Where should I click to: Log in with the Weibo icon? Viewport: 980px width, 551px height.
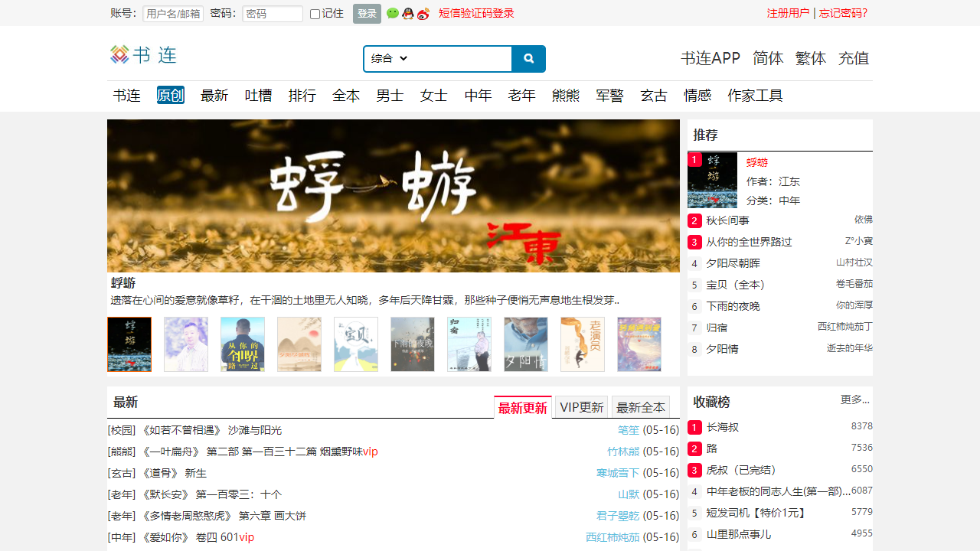coord(423,13)
